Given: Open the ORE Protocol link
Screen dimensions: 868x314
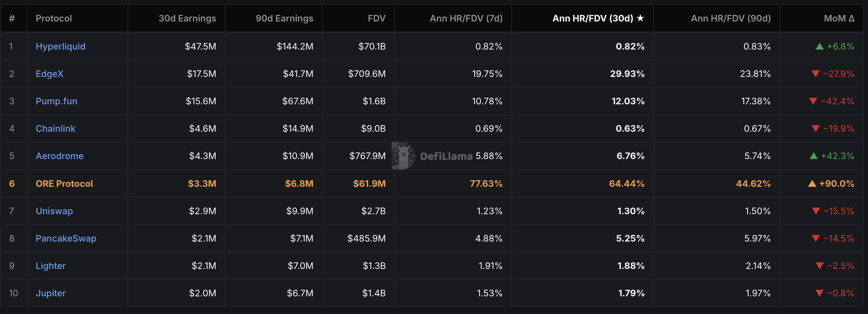Looking at the screenshot, I should coord(64,184).
